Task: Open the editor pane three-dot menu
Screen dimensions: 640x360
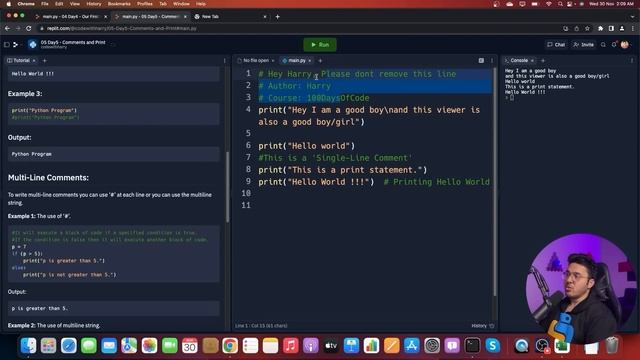Action: click(492, 60)
